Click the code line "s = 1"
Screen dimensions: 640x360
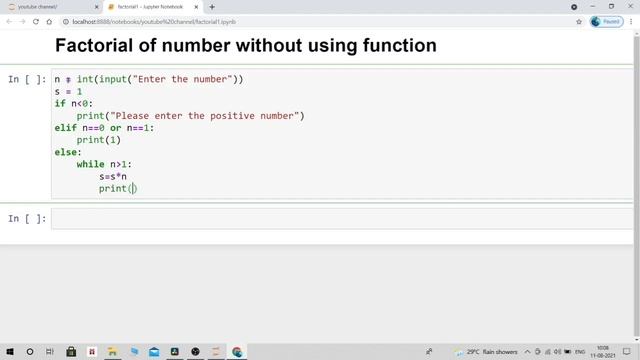[x=68, y=91]
